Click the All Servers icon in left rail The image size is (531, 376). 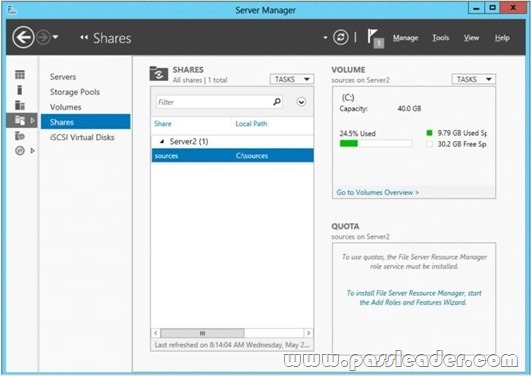(x=20, y=105)
